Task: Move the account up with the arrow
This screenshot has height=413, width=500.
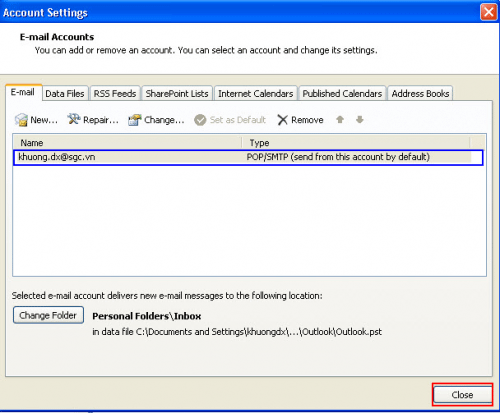Action: [x=340, y=119]
